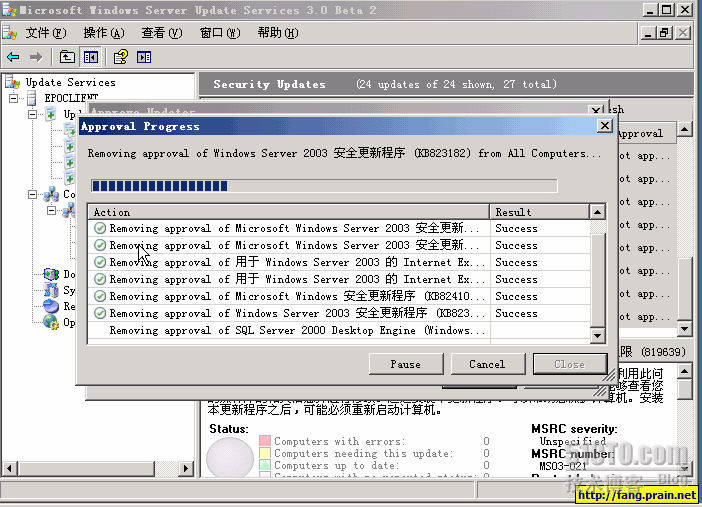Select the Reports tree icon
The width and height of the screenshot is (702, 507).
pos(51,306)
